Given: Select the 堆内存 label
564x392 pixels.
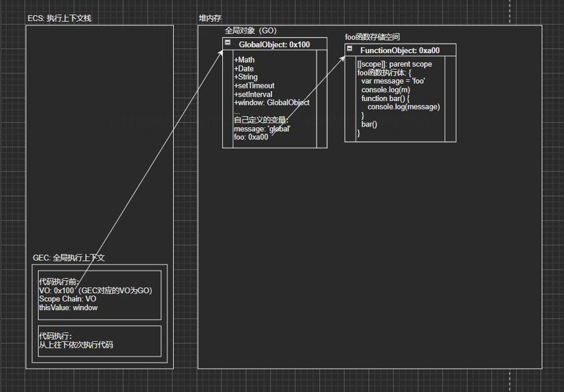Looking at the screenshot, I should pyautogui.click(x=210, y=18).
